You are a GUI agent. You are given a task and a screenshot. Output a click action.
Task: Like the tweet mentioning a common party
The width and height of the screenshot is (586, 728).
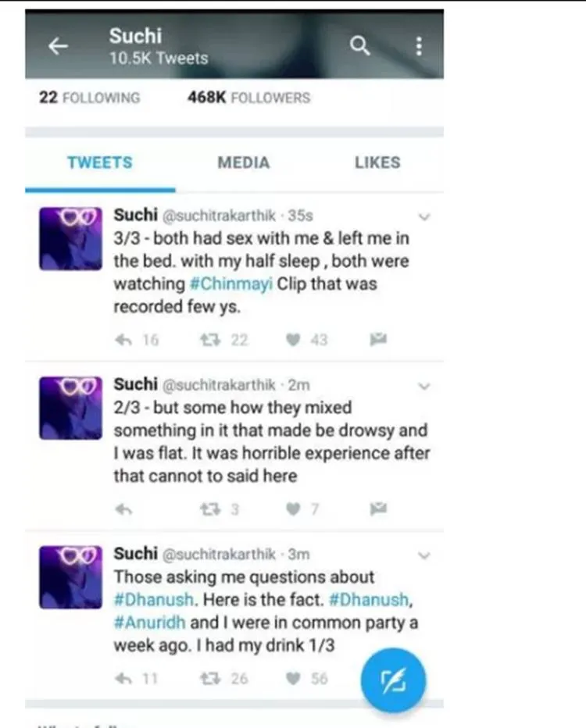coord(294,679)
